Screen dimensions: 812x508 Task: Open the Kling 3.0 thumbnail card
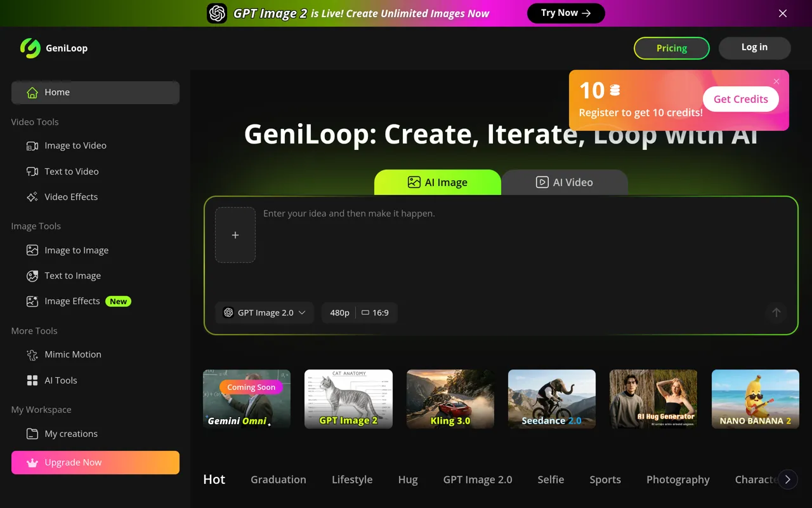450,399
